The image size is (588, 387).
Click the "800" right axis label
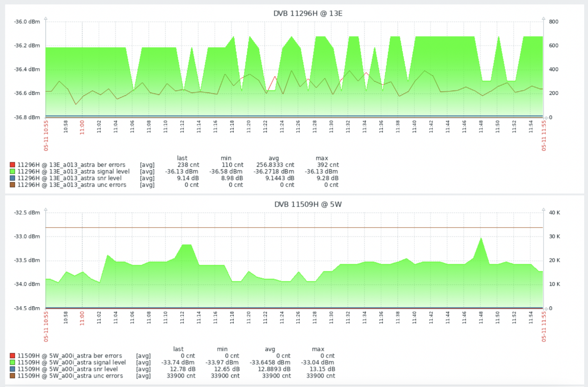tap(554, 22)
